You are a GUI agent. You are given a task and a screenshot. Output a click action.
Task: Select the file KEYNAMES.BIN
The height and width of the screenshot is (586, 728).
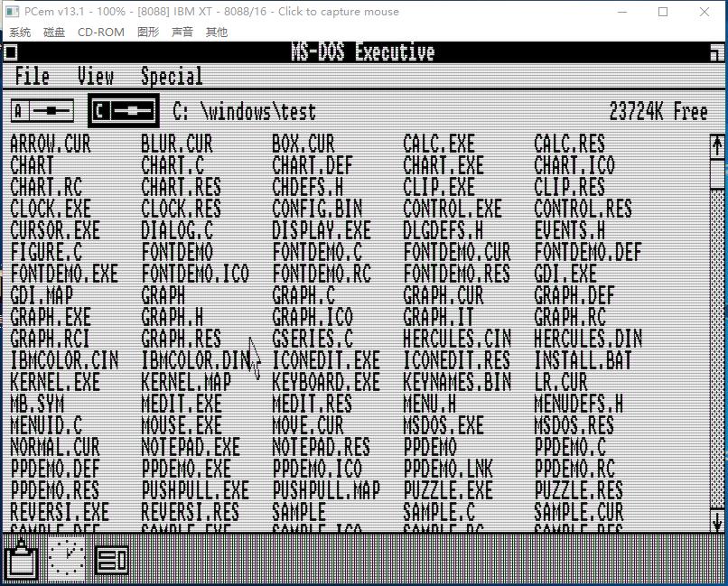pos(457,382)
